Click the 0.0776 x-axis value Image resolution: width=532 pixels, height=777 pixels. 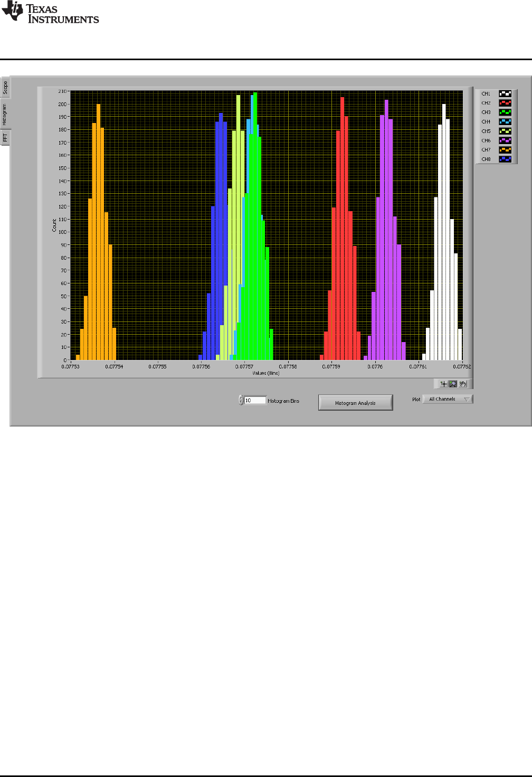click(x=375, y=366)
